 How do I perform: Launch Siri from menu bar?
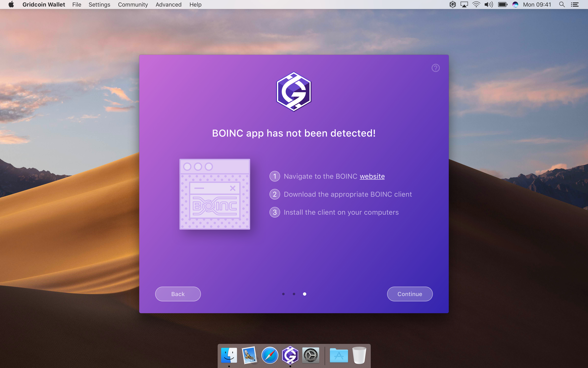[x=515, y=4]
